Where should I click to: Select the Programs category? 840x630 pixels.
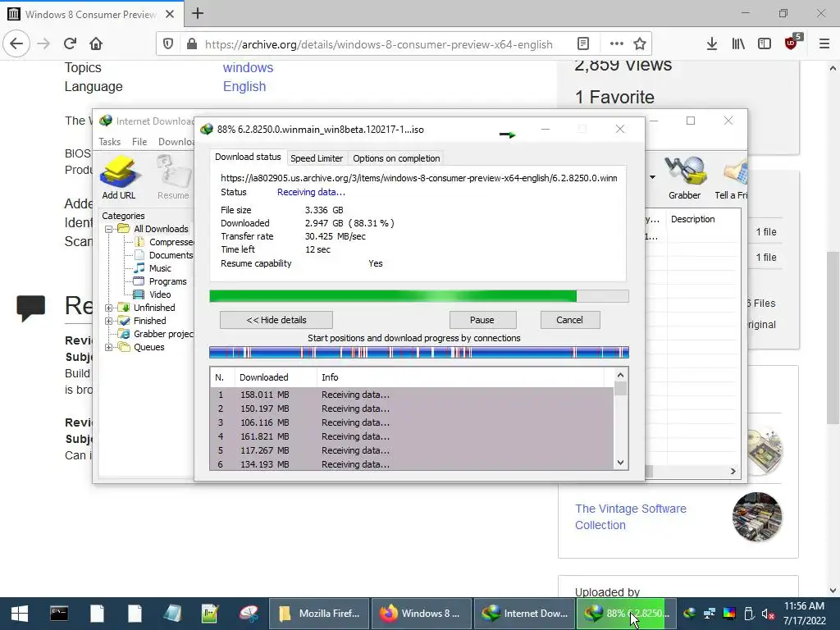161,282
